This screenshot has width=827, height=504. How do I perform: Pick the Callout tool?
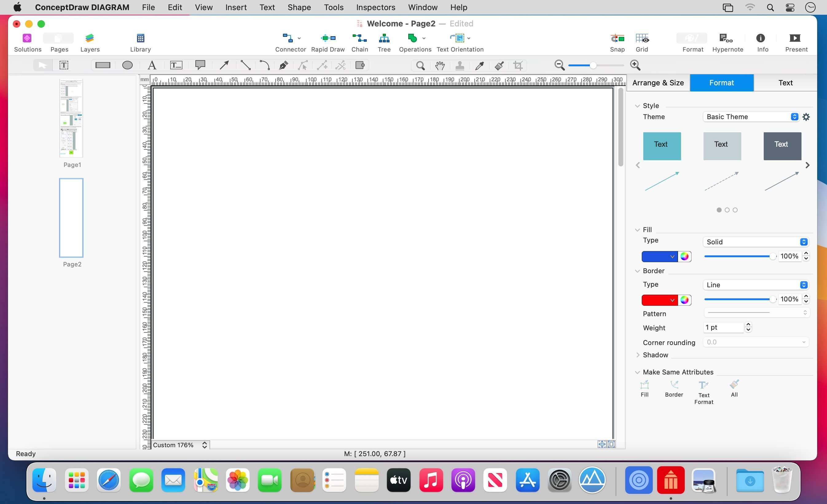[200, 65]
